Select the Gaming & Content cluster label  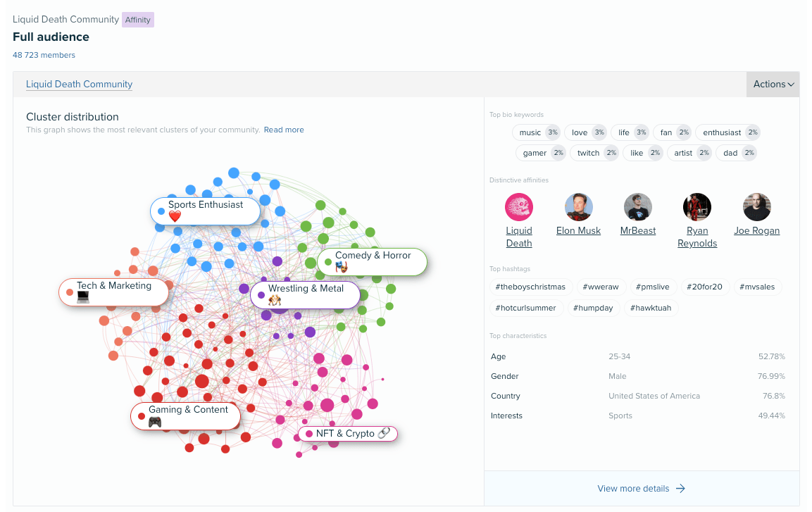185,416
